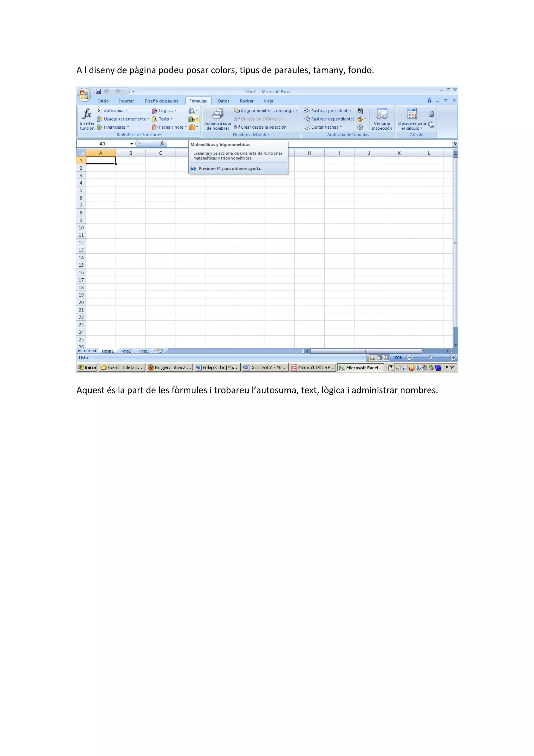This screenshot has width=534, height=756.
Task: Expand the Autosuma dropdown
Action: tap(126, 111)
